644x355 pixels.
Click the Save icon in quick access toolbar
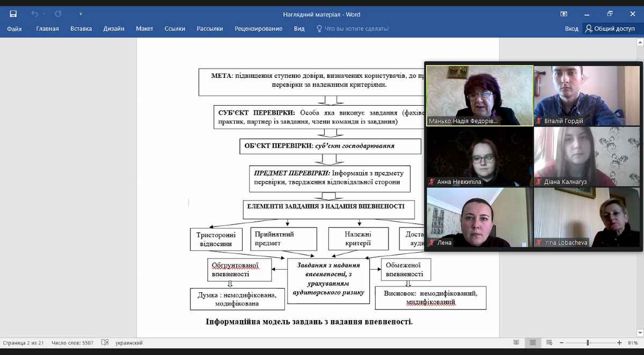[x=13, y=14]
